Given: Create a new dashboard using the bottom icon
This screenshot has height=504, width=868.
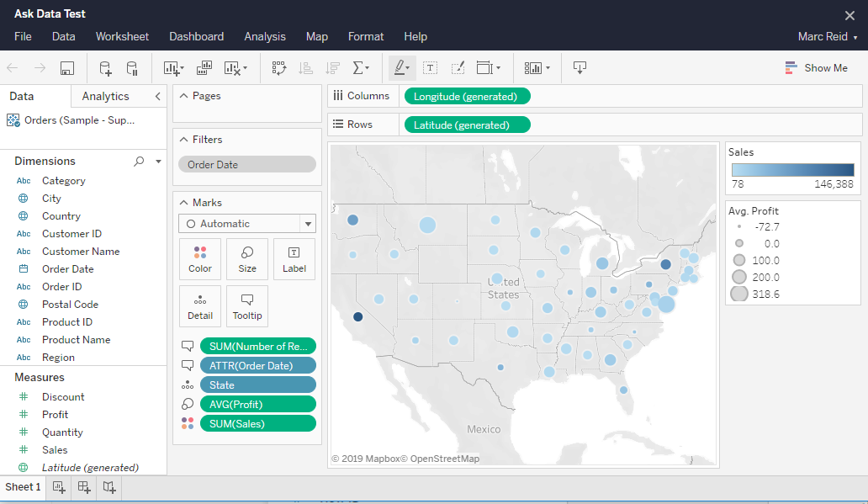Looking at the screenshot, I should [x=84, y=487].
